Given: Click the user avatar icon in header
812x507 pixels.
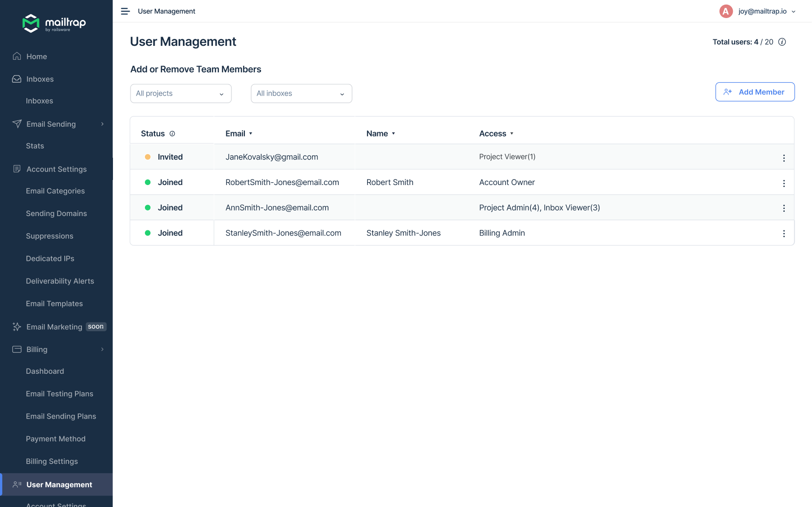Looking at the screenshot, I should pos(726,11).
